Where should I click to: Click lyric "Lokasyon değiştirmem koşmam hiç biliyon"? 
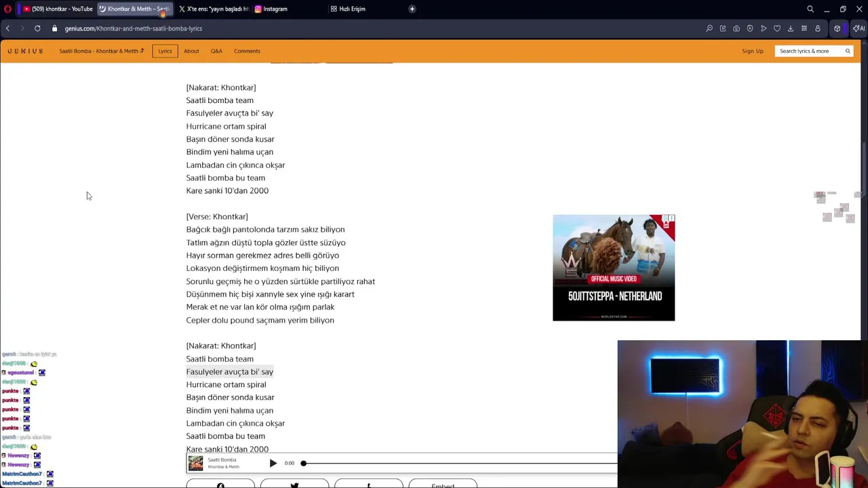pos(262,268)
